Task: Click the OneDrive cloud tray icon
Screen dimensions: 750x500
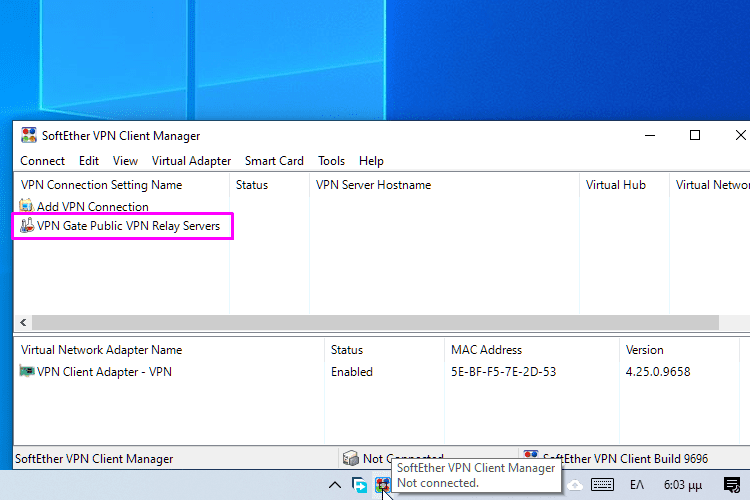Action: coord(575,485)
